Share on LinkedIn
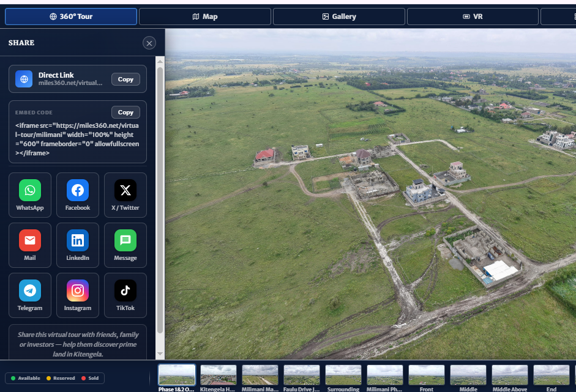The width and height of the screenshot is (576, 392). [78, 245]
